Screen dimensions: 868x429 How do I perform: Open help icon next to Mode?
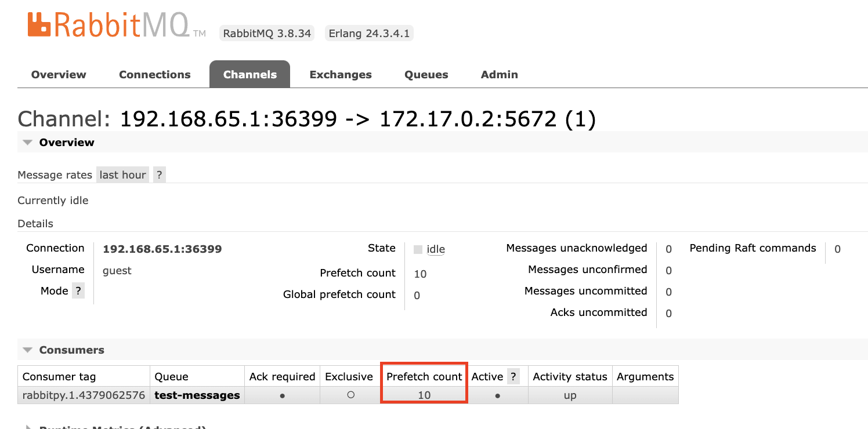pyautogui.click(x=78, y=291)
